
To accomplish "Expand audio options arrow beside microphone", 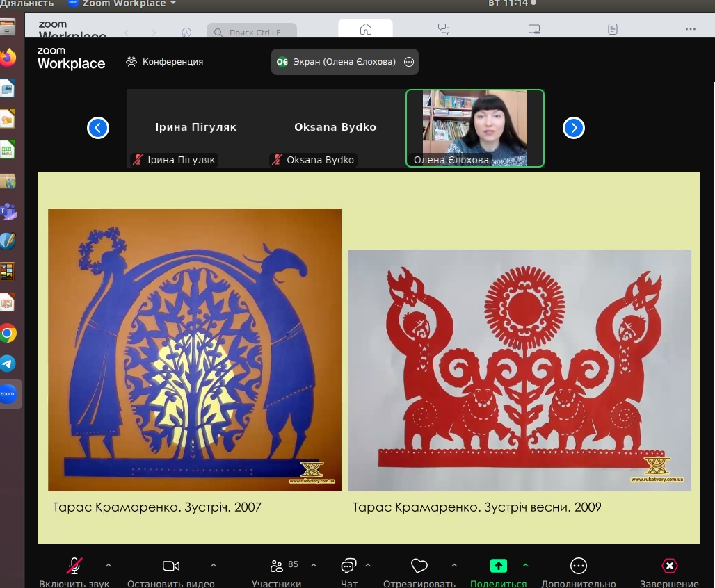I will pos(108,565).
